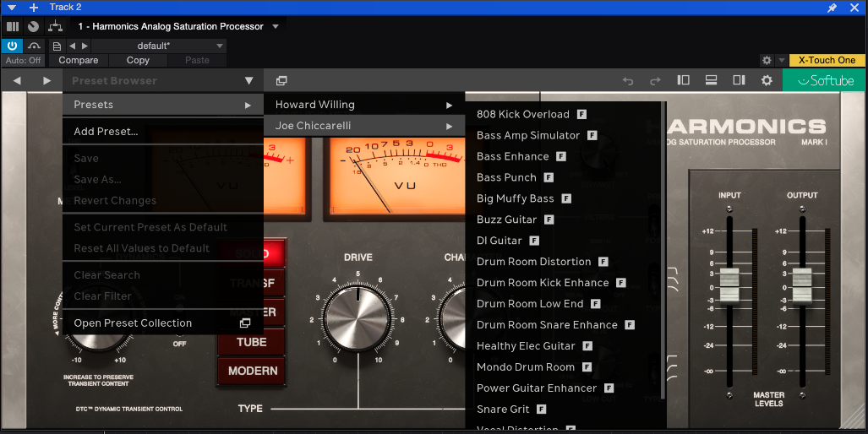Image resolution: width=868 pixels, height=434 pixels.
Task: Open the plugin preset file icon
Action: pos(57,46)
